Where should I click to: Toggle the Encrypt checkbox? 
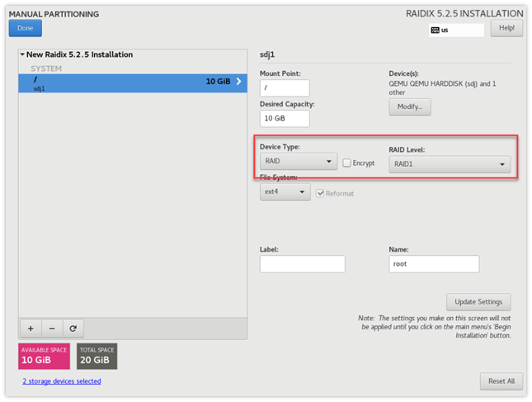point(346,163)
